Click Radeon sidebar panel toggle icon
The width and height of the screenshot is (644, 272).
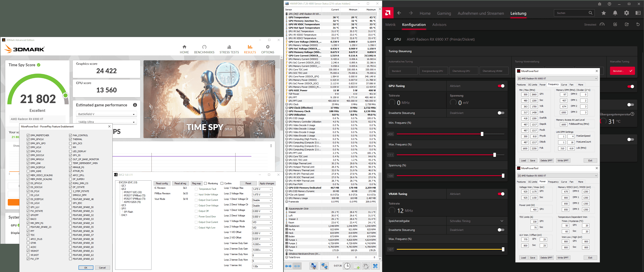(x=638, y=13)
